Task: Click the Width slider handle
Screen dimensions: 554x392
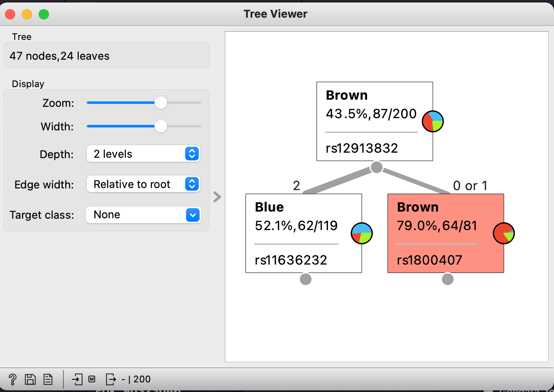Action: tap(161, 126)
